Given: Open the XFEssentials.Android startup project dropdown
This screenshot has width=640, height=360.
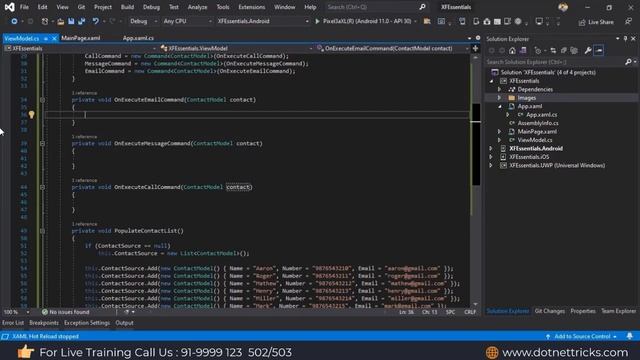Looking at the screenshot, I should click(262, 21).
